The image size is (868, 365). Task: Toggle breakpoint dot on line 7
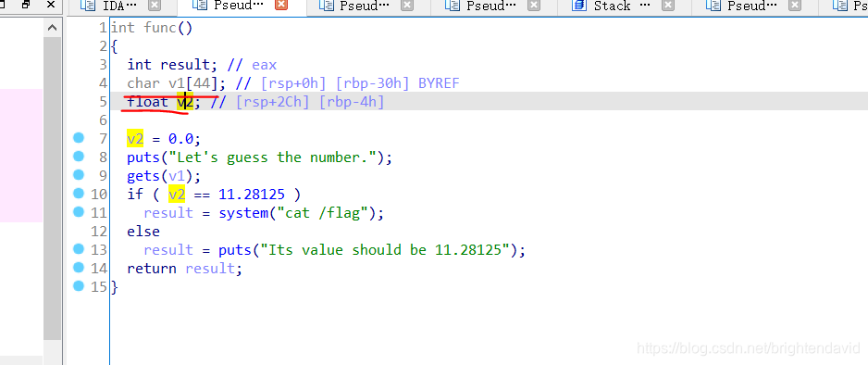pyautogui.click(x=79, y=138)
